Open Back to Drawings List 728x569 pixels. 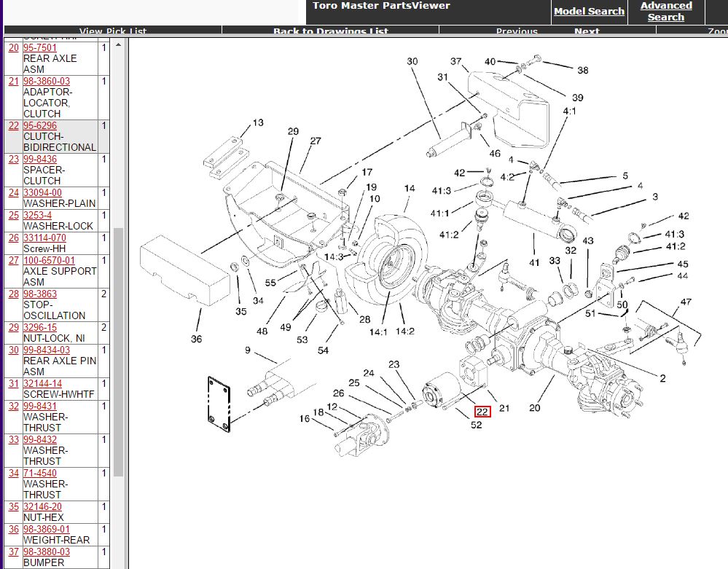coord(331,31)
